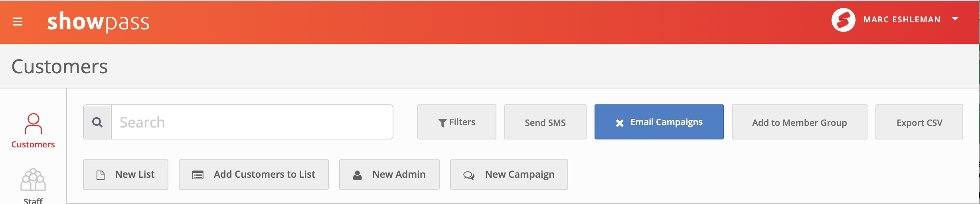Expand the Marc Eshleman account dropdown arrow
This screenshot has width=980, height=204.
(955, 19)
